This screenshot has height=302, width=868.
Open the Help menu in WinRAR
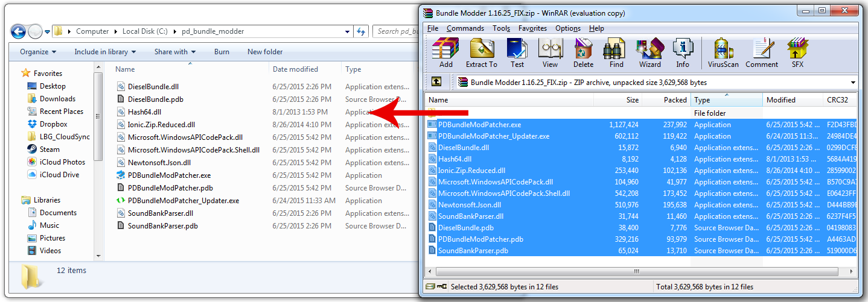point(596,28)
